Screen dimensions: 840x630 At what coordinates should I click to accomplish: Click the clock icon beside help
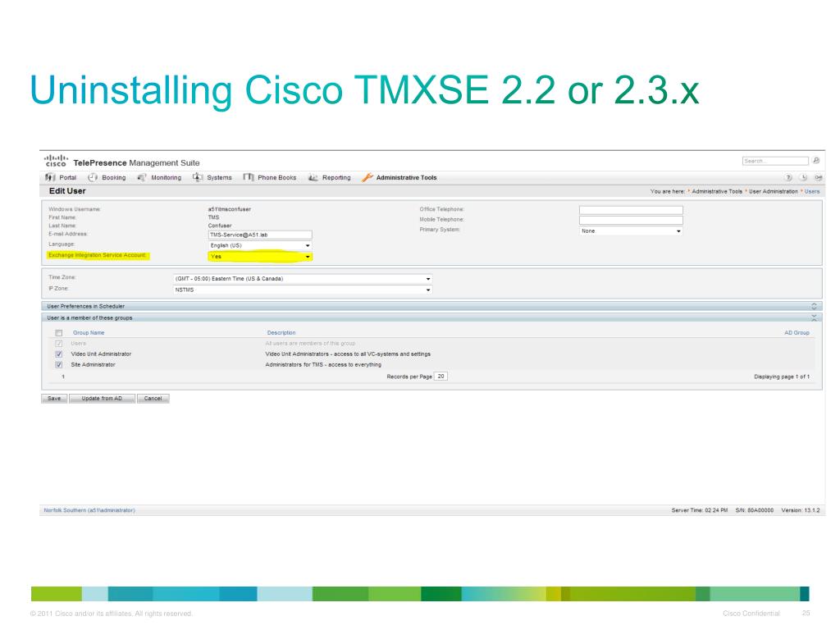tap(803, 177)
